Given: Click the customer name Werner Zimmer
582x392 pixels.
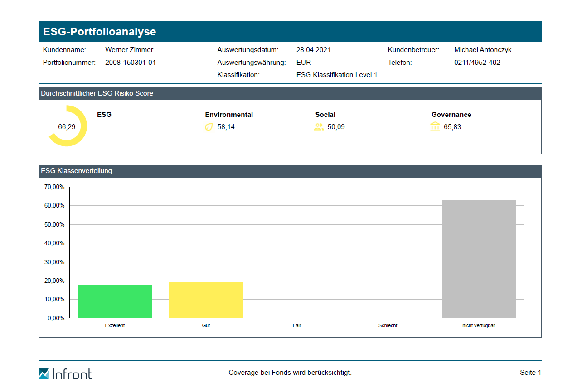Looking at the screenshot, I should (129, 50).
